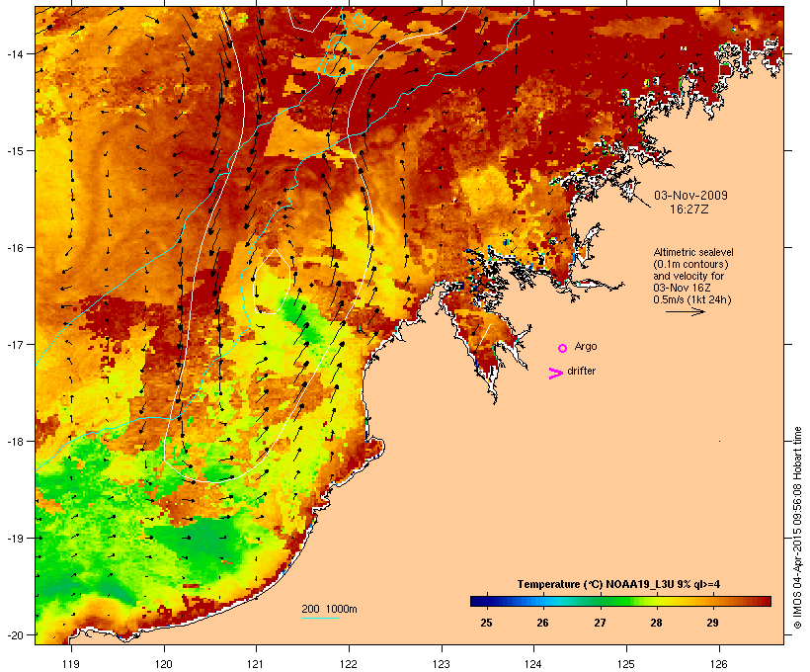Click the longitude axis label 123
The height and width of the screenshot is (672, 810).
(x=442, y=664)
